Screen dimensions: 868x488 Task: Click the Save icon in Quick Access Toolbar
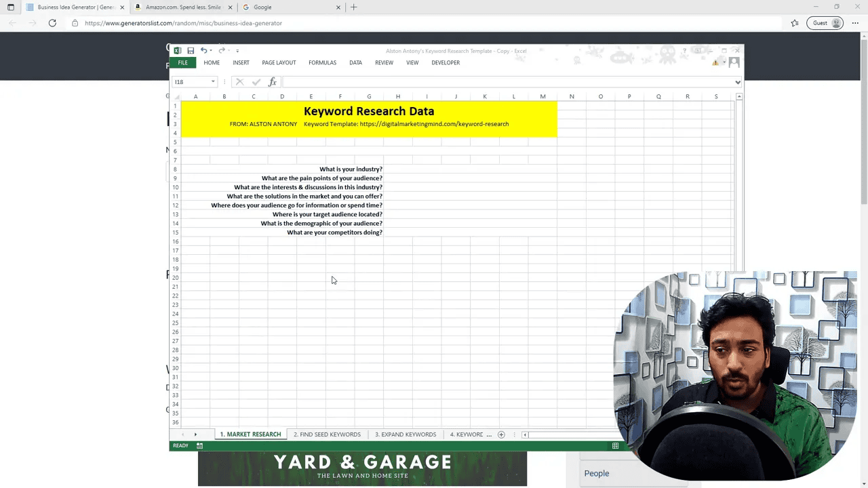click(191, 50)
